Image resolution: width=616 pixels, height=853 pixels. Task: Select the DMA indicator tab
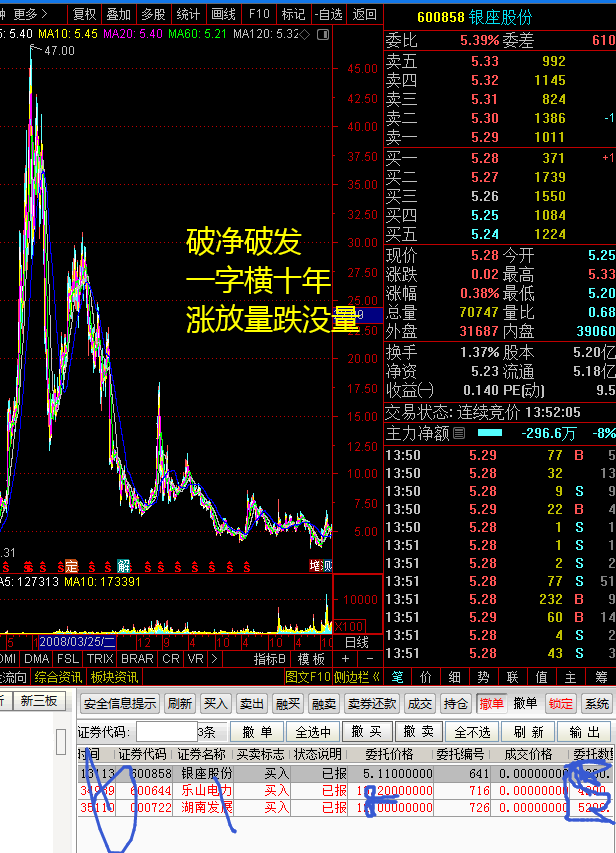coord(36,659)
